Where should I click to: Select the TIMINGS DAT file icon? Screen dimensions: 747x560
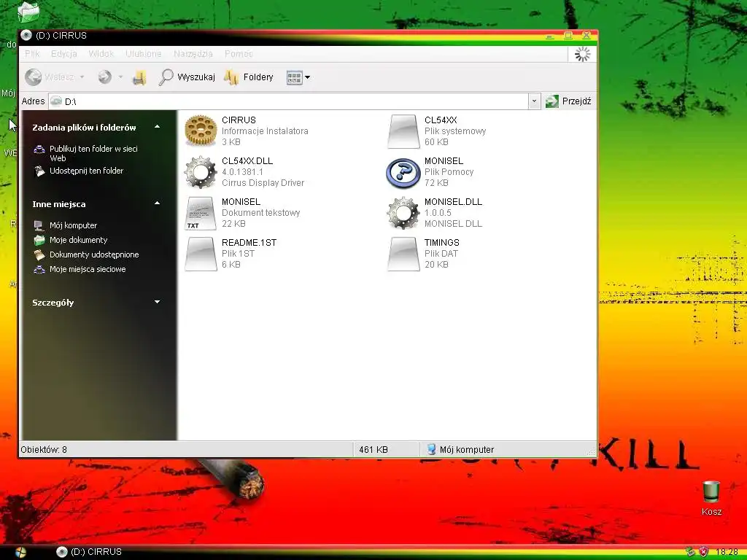point(403,254)
